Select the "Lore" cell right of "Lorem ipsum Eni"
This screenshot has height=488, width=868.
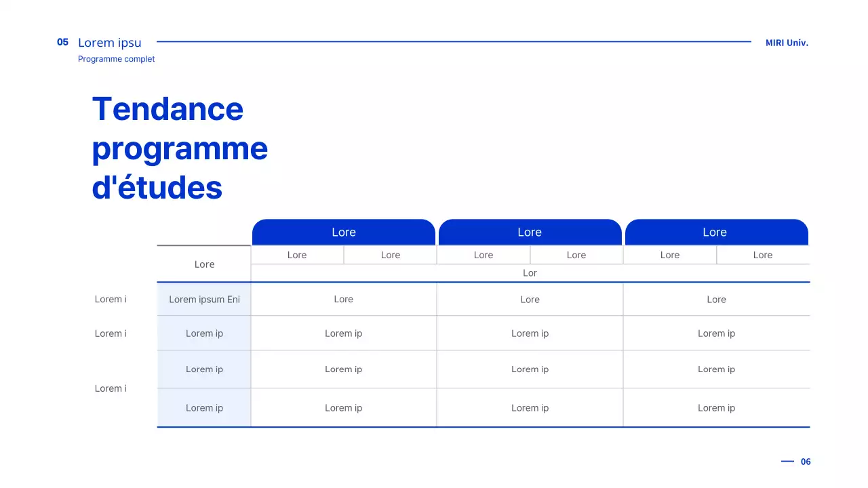pos(343,300)
